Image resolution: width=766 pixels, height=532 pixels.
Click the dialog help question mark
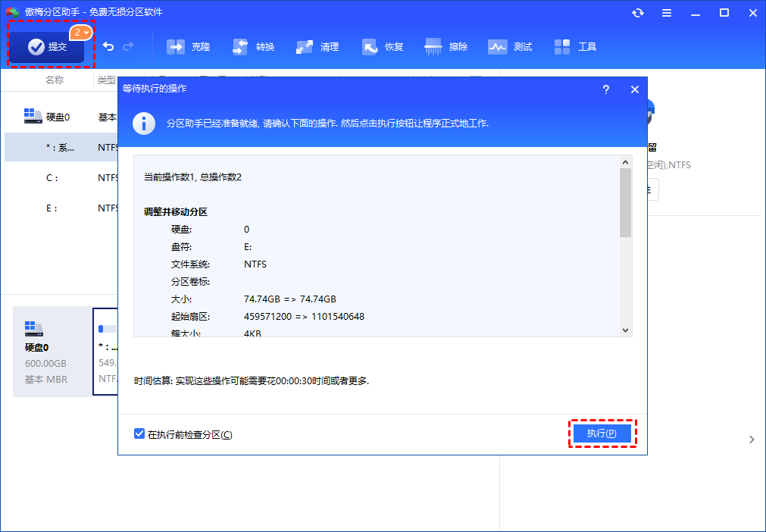pos(605,89)
